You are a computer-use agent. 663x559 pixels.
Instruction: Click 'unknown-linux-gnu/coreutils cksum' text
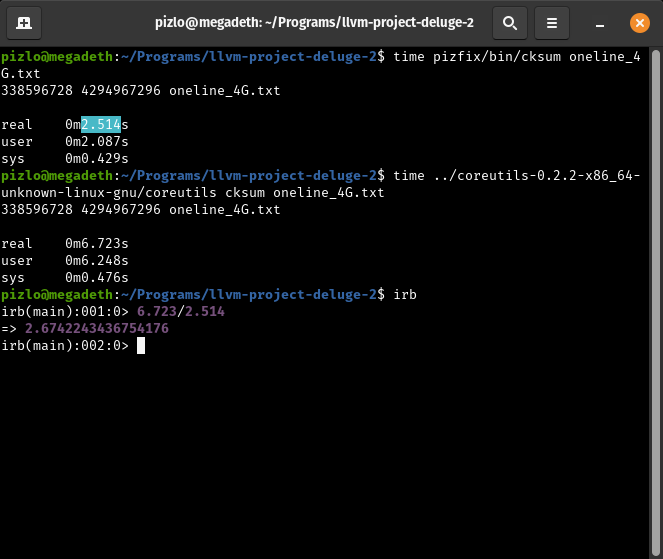coord(133,193)
